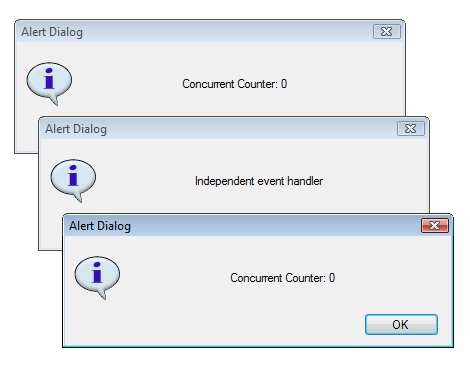Click the info icon beside Independent event handler

[x=73, y=180]
